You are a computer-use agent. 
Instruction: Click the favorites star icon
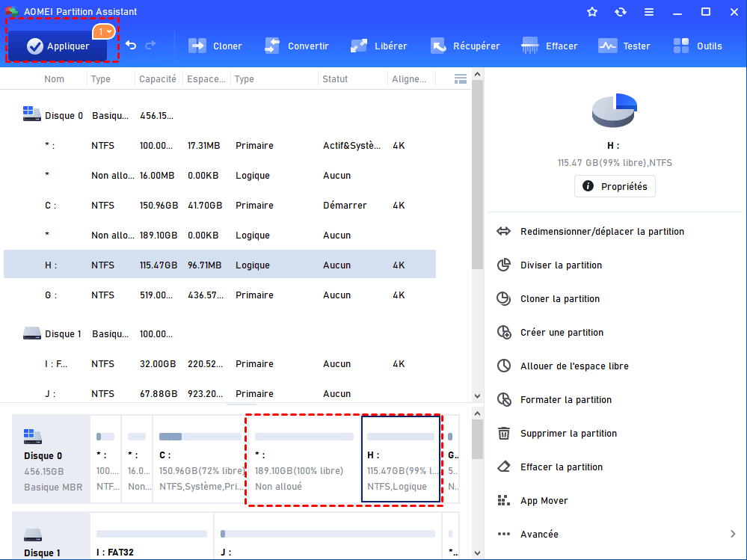pos(592,12)
